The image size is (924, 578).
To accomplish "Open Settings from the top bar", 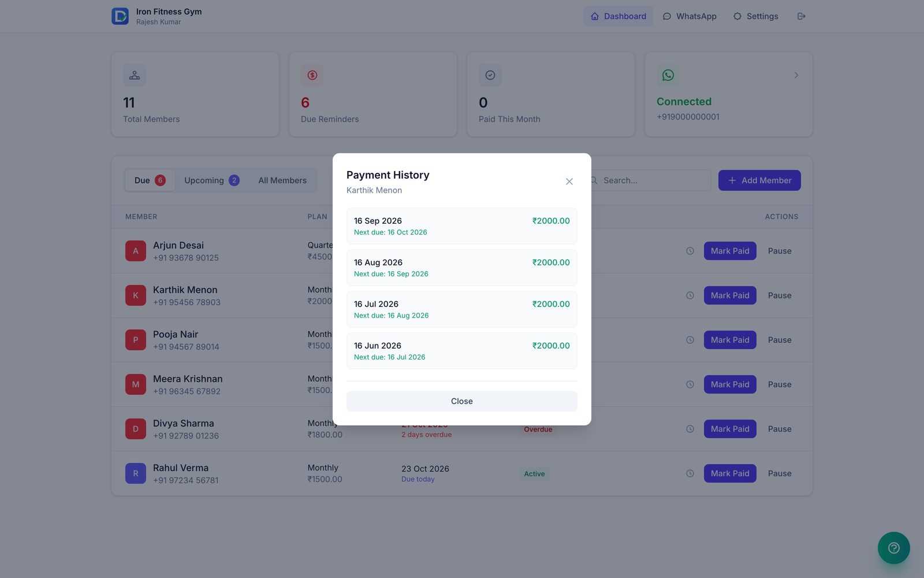I will click(755, 16).
